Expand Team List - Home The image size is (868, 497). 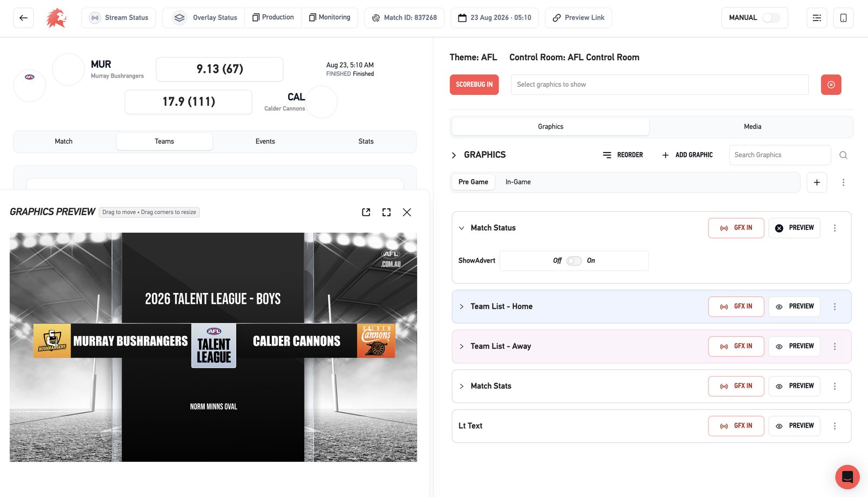pyautogui.click(x=462, y=307)
